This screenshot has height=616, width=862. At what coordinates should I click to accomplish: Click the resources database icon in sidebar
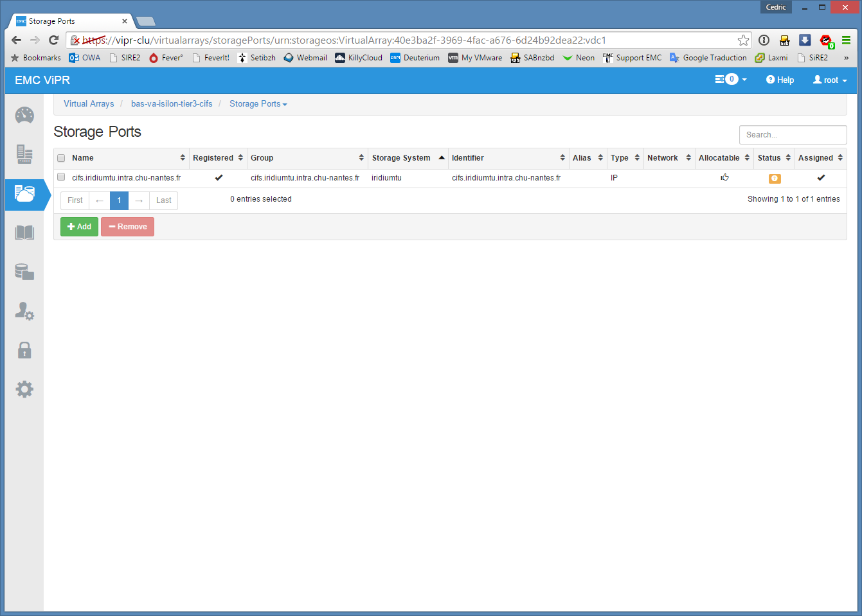pos(24,272)
